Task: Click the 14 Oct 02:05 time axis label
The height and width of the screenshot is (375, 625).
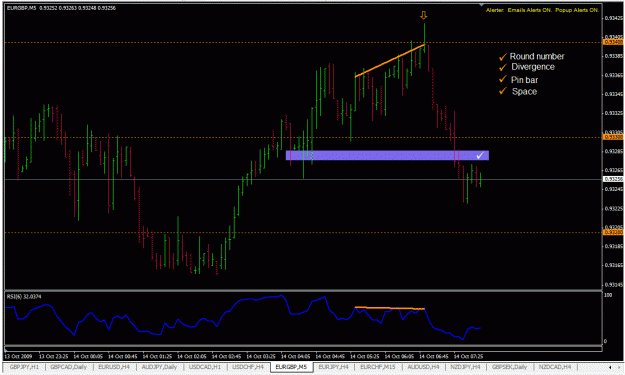Action: (192, 356)
